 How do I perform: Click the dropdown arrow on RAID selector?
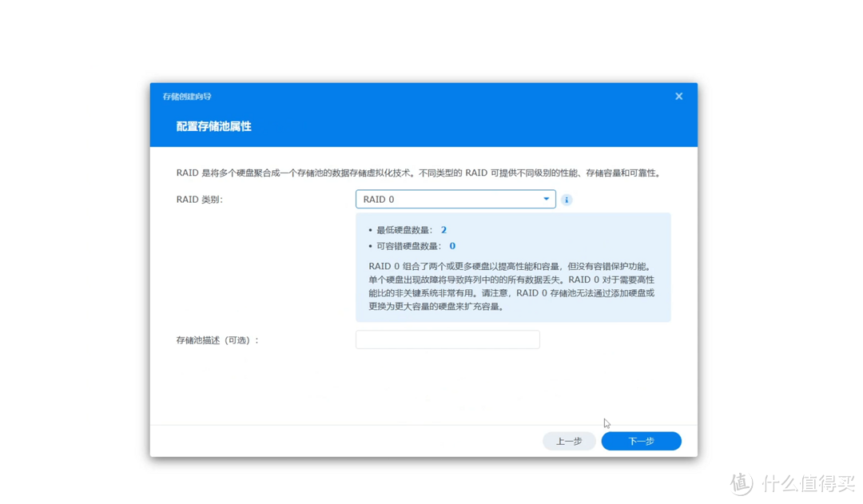[547, 199]
